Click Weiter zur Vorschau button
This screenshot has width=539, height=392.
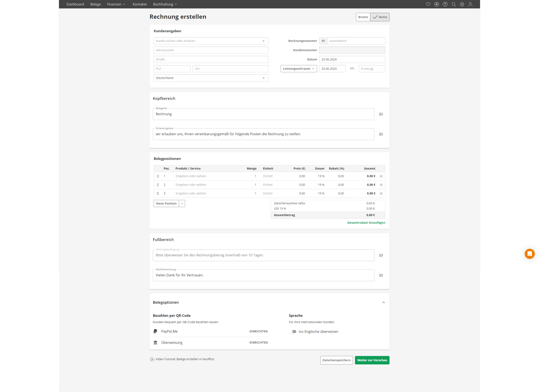point(372,360)
